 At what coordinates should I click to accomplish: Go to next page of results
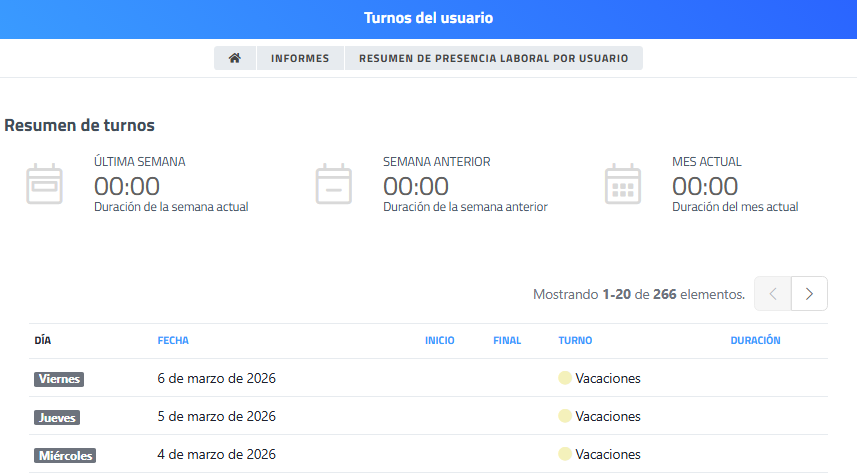pyautogui.click(x=809, y=294)
